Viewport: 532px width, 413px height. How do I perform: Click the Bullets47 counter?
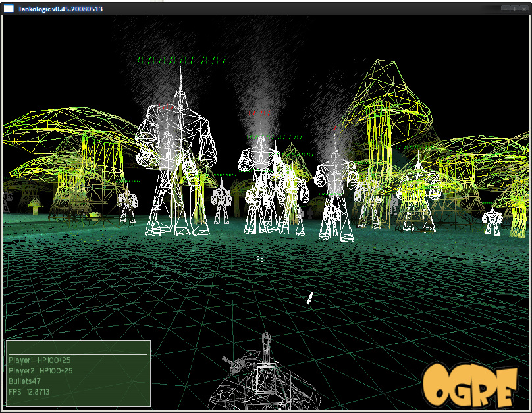tap(24, 381)
